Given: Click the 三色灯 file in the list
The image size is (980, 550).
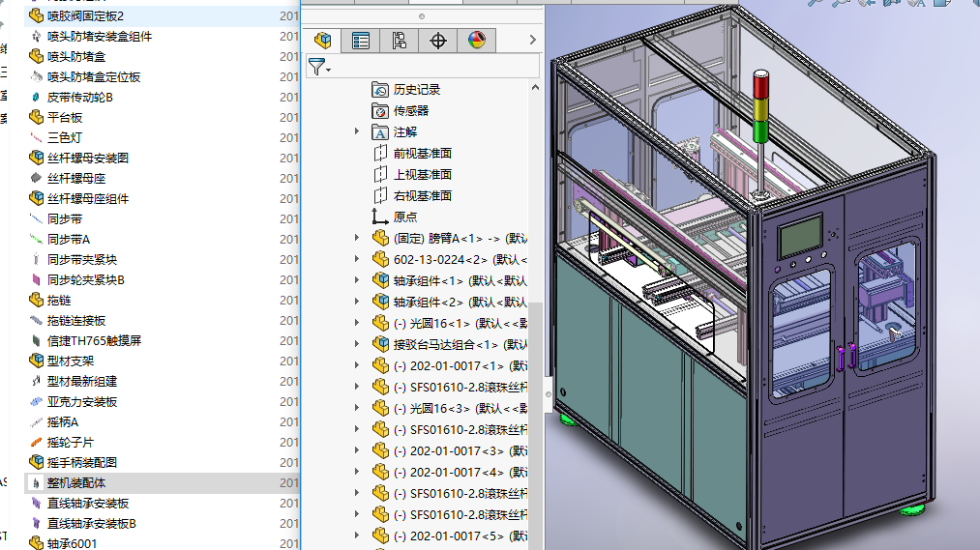Looking at the screenshot, I should [x=65, y=137].
